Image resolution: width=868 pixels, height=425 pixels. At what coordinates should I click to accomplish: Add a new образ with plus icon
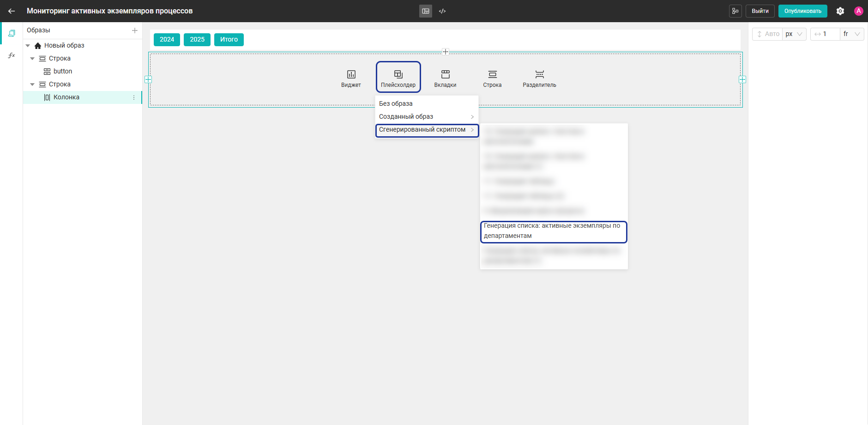pos(135,30)
